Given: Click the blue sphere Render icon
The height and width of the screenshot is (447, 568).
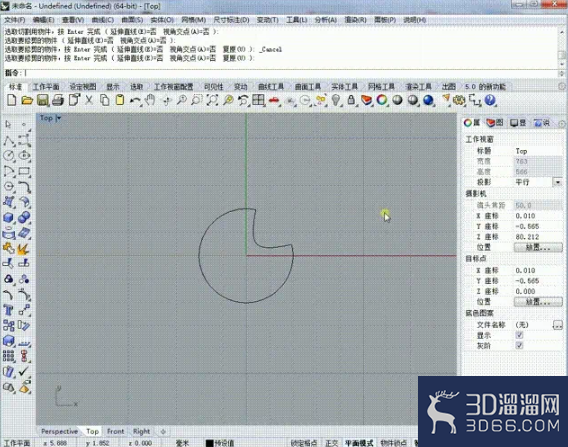Looking at the screenshot, I should (428, 100).
